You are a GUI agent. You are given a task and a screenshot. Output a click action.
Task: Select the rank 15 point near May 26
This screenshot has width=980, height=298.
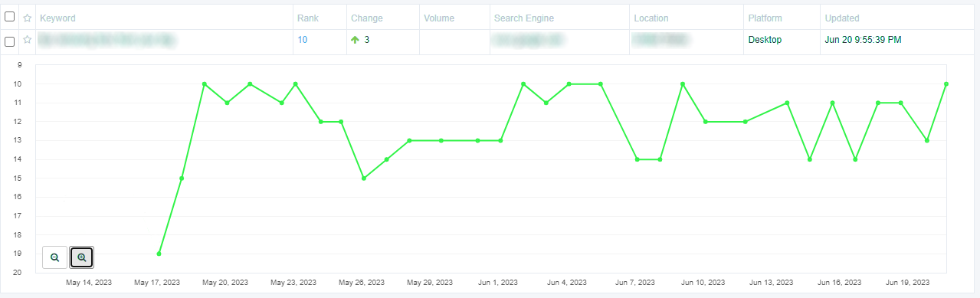coord(364,178)
